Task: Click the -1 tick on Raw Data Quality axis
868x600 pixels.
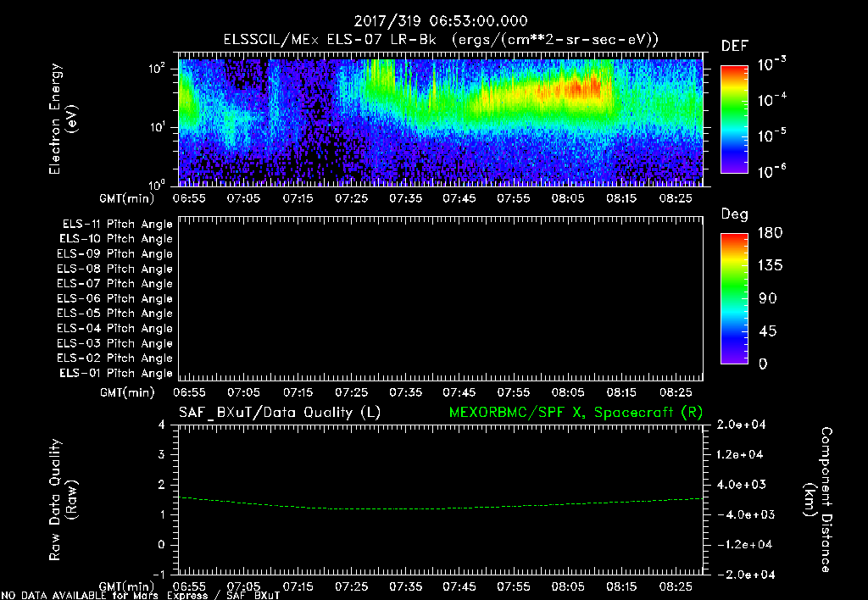Action: 159,575
